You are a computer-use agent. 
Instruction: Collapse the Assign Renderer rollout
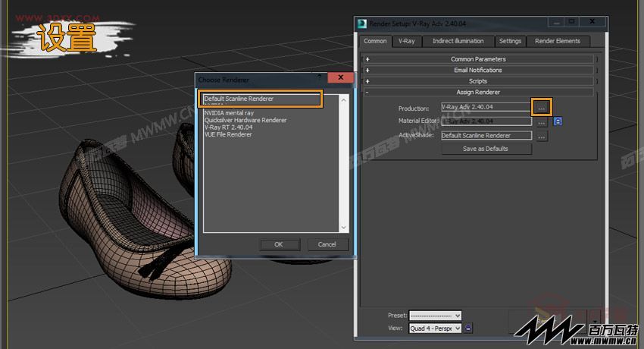(x=478, y=92)
